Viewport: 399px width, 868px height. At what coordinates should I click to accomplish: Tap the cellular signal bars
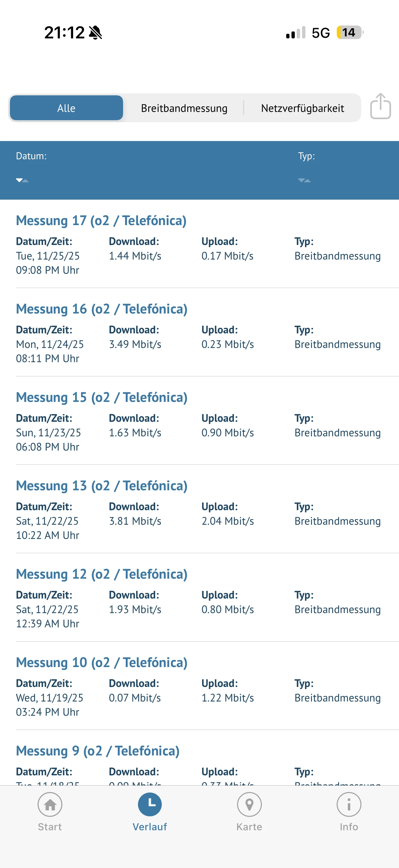[296, 33]
